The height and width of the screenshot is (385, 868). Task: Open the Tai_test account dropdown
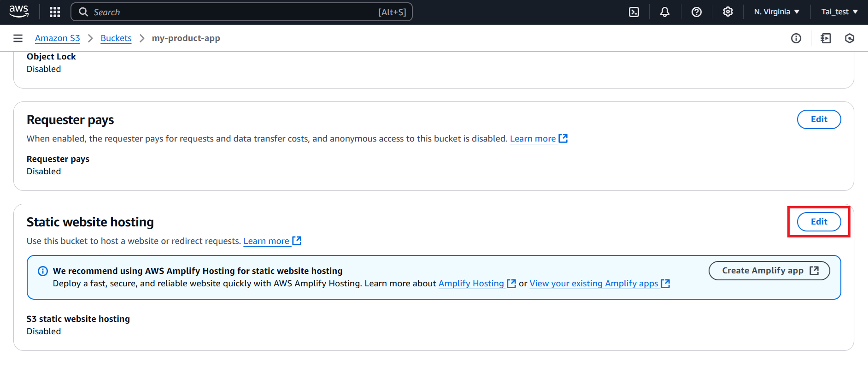(839, 12)
